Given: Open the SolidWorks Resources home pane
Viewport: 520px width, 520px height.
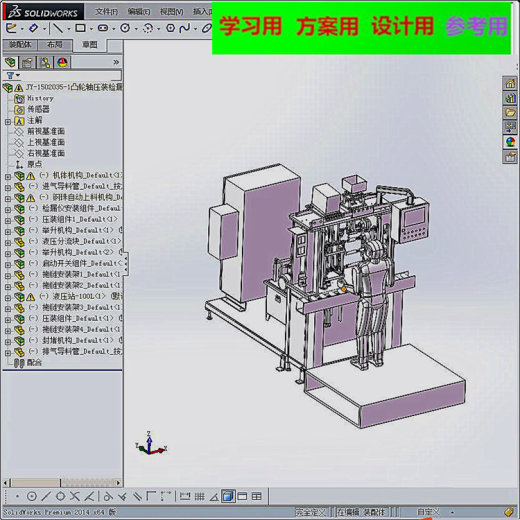Looking at the screenshot, I should (510, 83).
